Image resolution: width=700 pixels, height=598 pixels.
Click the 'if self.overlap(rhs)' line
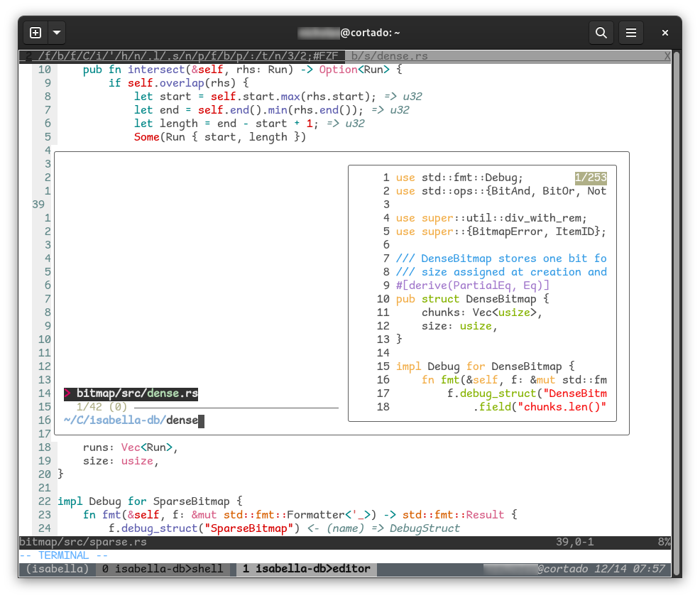[x=179, y=83]
